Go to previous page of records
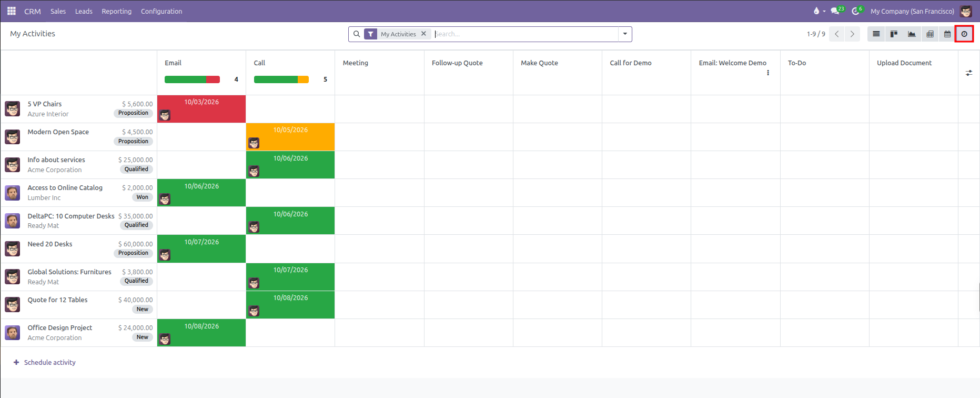The image size is (980, 398). (x=836, y=34)
